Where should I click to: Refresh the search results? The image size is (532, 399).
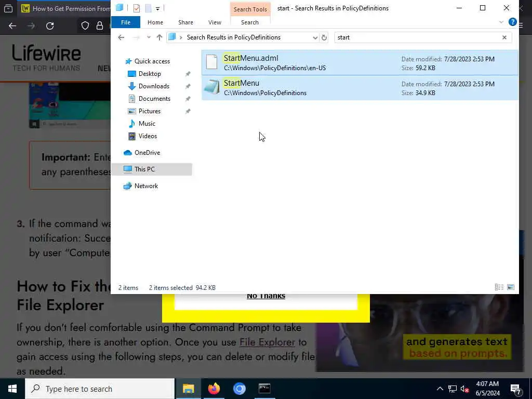324,37
